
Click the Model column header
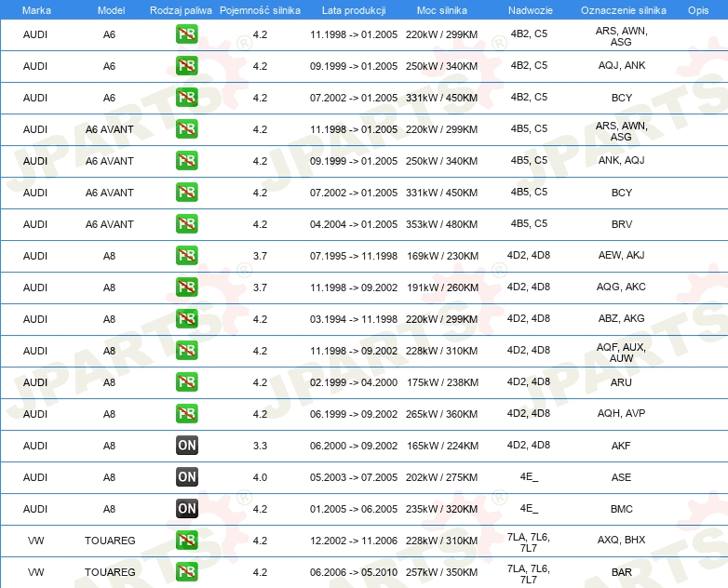pos(111,10)
